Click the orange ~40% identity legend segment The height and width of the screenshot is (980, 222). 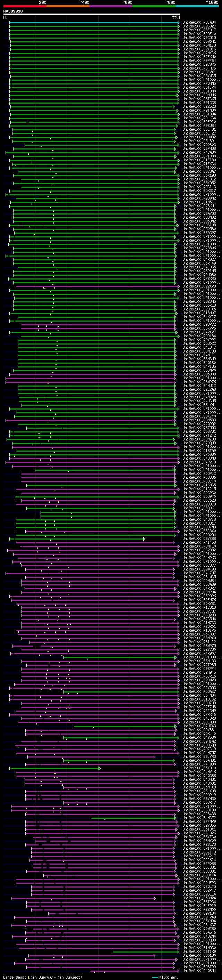pos(68,6)
